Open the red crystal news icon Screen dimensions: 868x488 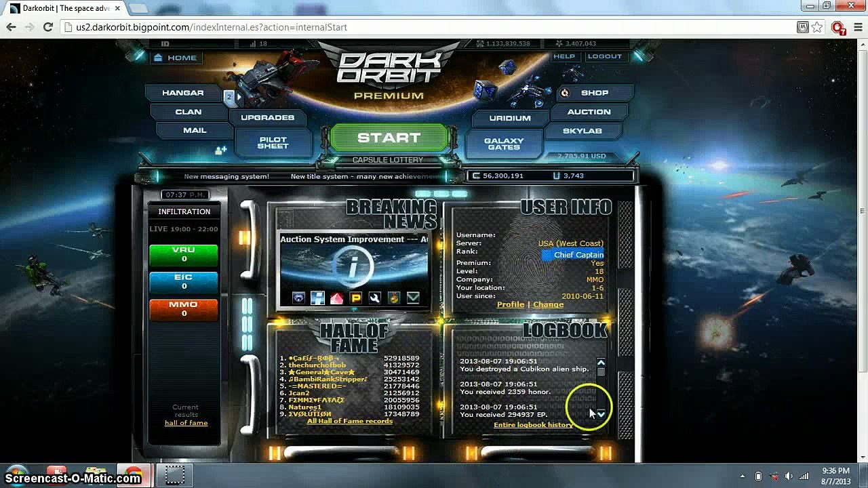point(336,298)
